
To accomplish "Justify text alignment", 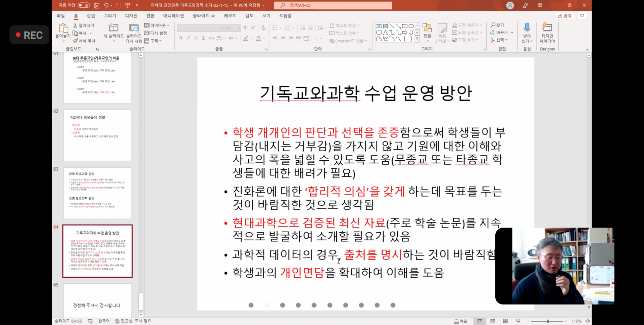I will (x=298, y=38).
